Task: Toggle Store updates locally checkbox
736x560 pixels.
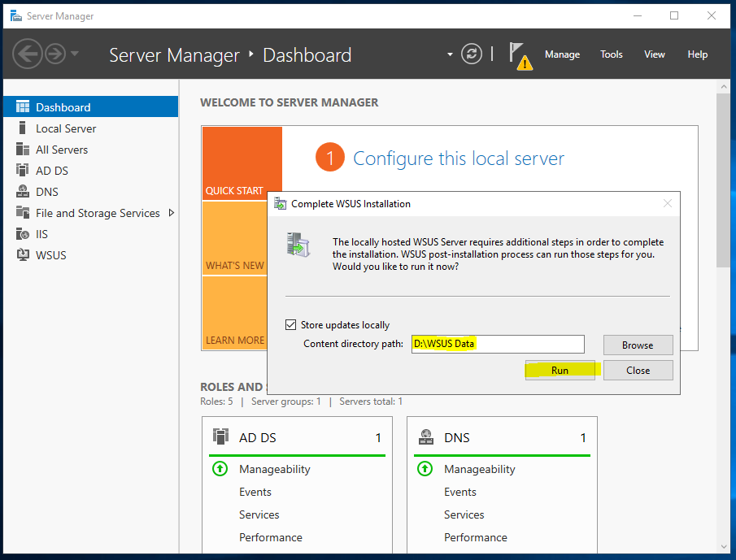Action: (290, 324)
